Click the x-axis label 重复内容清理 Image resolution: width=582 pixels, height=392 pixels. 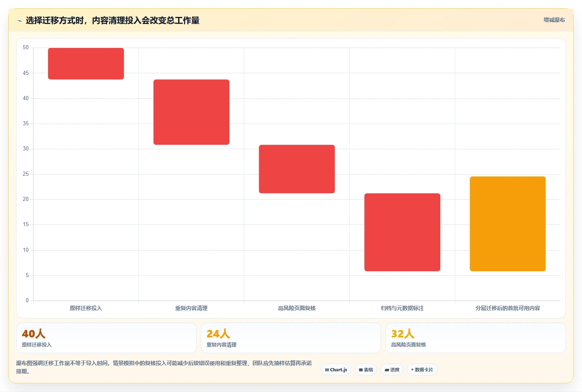click(x=191, y=308)
